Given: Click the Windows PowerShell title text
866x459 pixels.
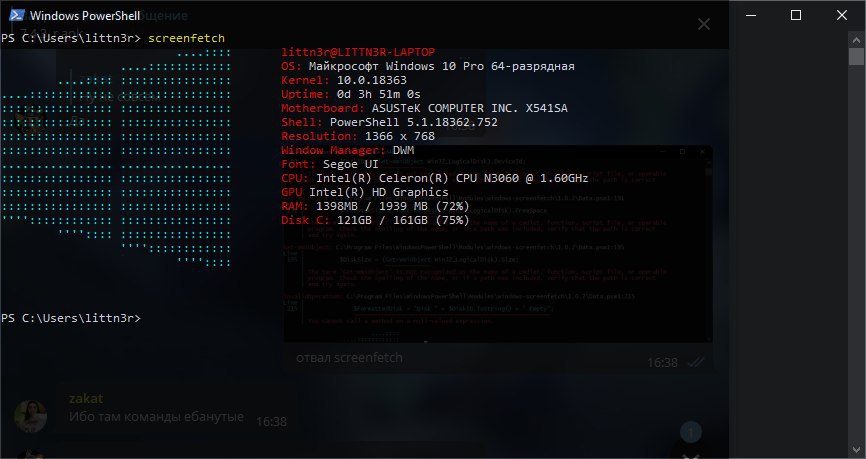Looking at the screenshot, I should (x=85, y=15).
